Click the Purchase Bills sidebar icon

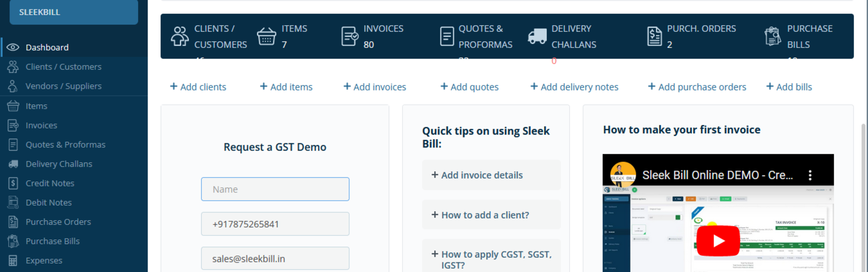pos(13,241)
